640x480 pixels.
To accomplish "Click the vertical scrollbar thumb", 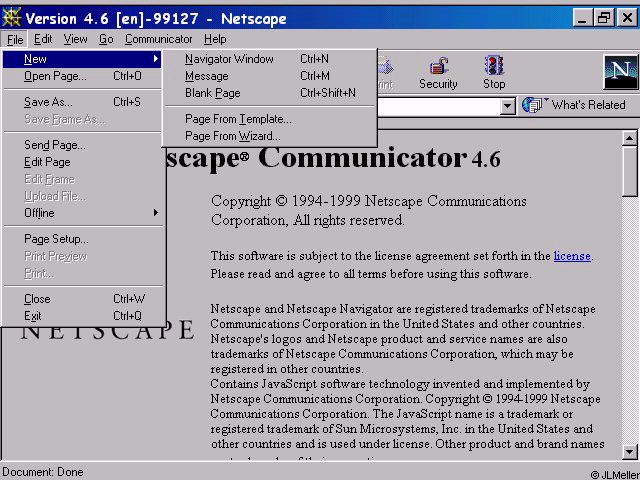I will click(x=629, y=171).
